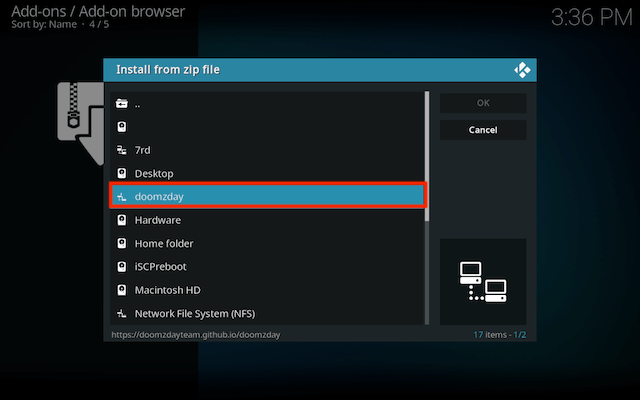
Task: Go up to parent directory '..'
Action: 267,104
